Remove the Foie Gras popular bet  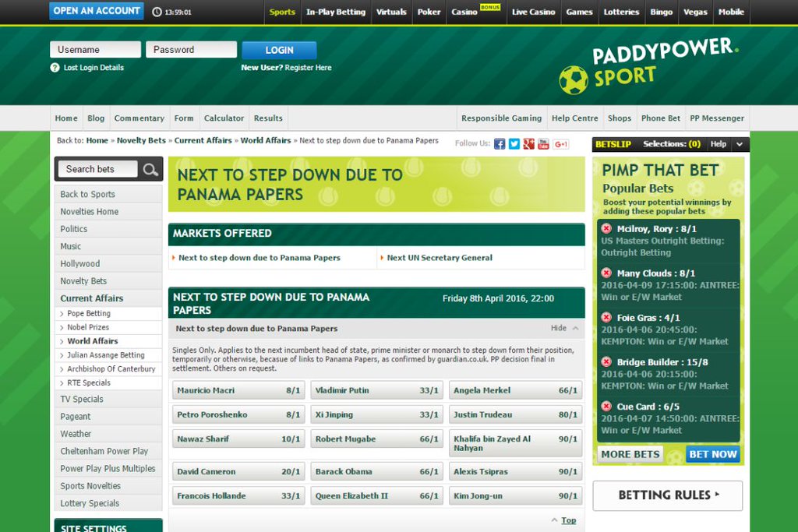tap(606, 317)
